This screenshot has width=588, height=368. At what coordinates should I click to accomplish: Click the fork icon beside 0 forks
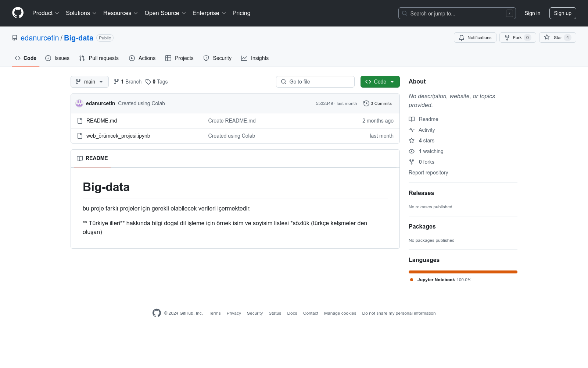pos(412,162)
